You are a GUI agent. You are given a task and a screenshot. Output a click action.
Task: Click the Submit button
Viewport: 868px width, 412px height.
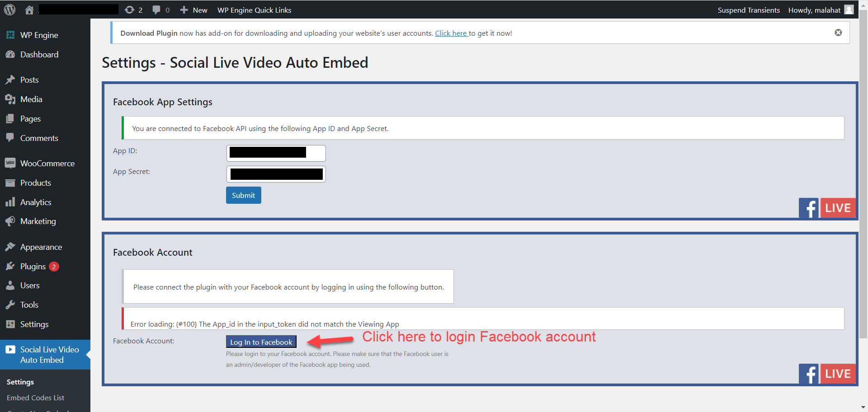pos(243,195)
